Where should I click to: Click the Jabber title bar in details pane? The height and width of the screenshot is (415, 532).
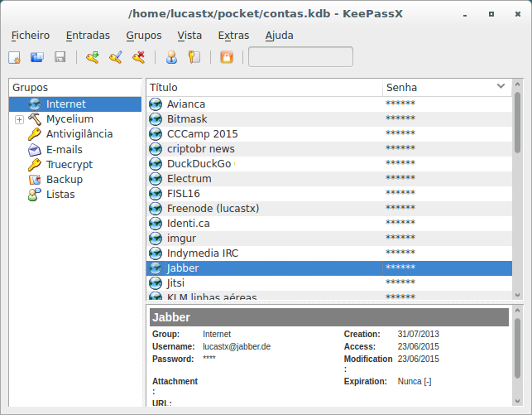pos(329,317)
